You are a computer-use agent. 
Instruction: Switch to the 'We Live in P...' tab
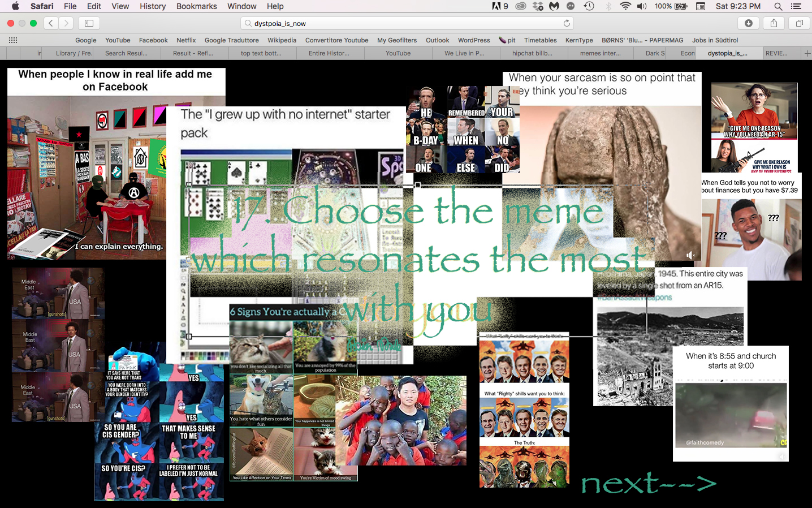click(x=464, y=53)
